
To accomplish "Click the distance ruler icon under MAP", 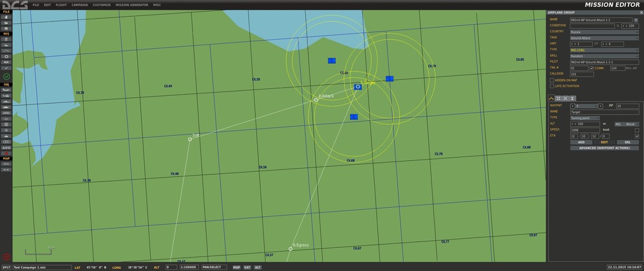I will pos(6,169).
